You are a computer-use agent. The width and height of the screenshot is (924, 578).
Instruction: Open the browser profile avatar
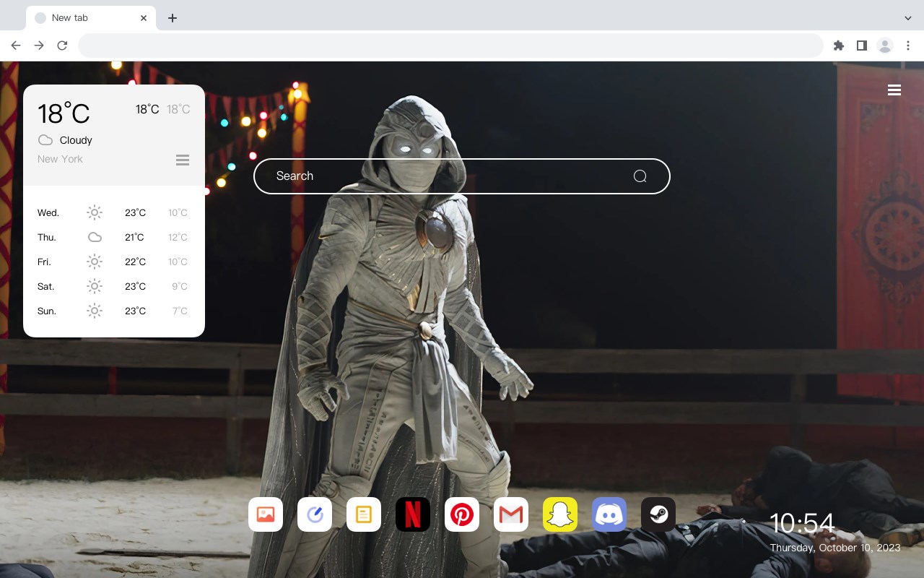[x=885, y=46]
